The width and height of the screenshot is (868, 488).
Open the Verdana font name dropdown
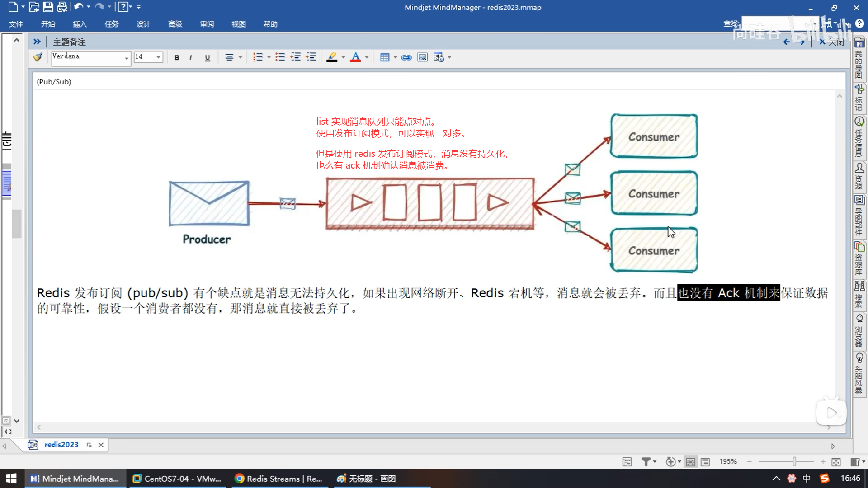[x=127, y=58]
